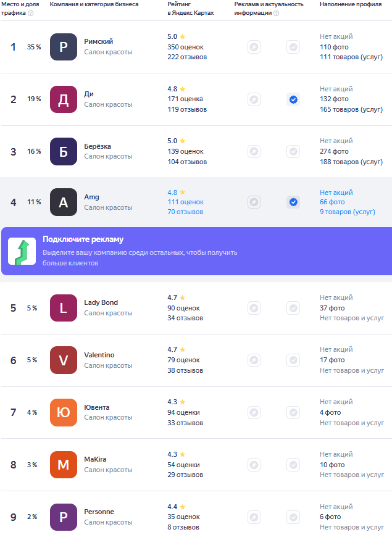The image size is (392, 540).
Task: Click the Римский salon "Р" avatar
Action: point(64,47)
